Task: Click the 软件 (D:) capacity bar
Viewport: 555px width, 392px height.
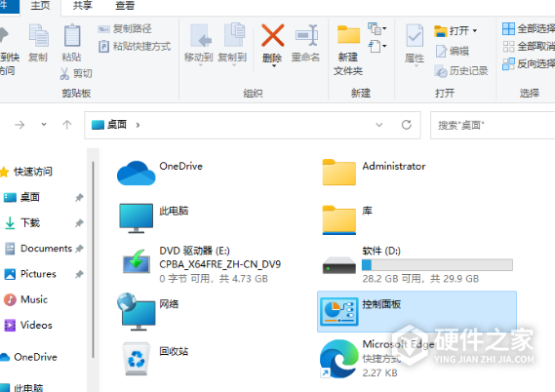Action: click(437, 264)
